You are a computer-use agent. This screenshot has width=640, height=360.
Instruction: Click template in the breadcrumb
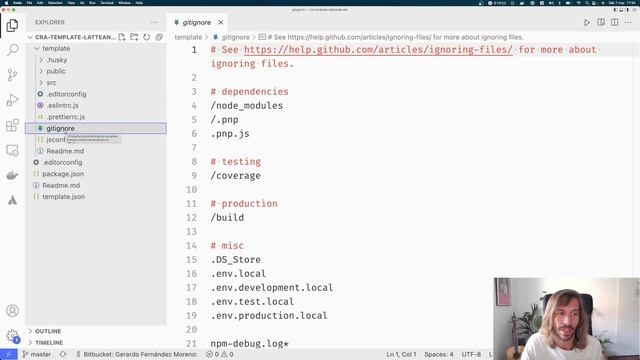(188, 37)
